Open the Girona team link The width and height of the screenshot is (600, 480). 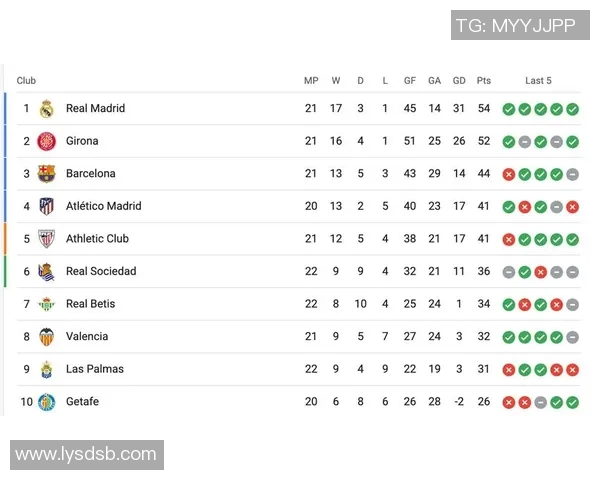pyautogui.click(x=82, y=141)
